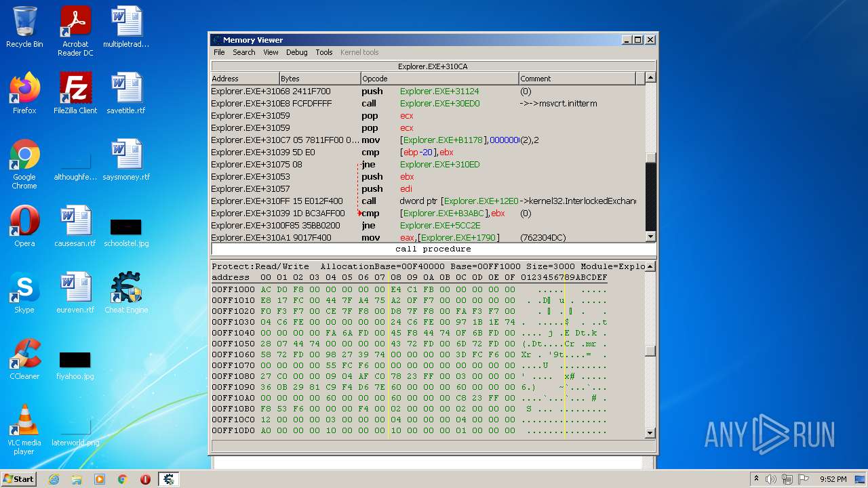
Task: Click the Chrome icon in the taskbar
Action: pos(123,479)
